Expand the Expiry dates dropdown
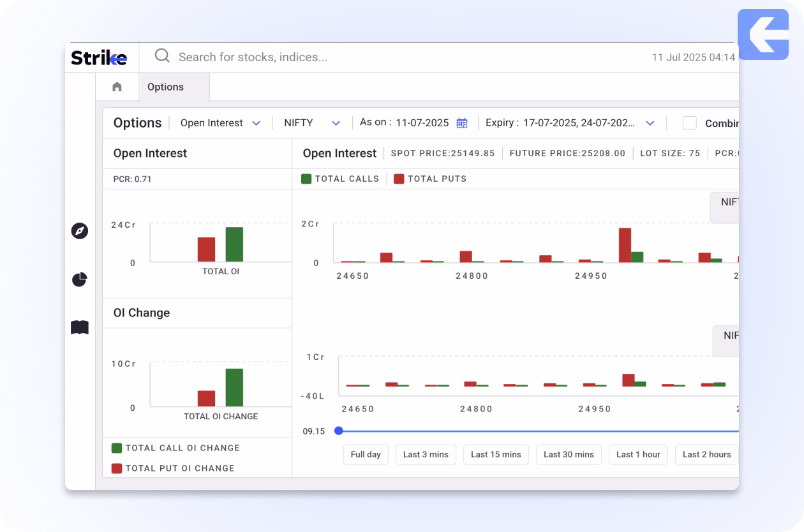Viewport: 804px width, 532px height. 650,123
